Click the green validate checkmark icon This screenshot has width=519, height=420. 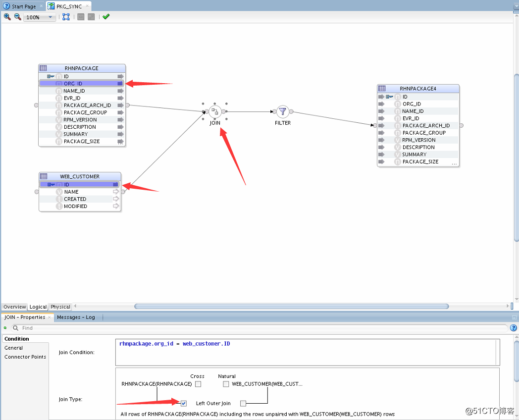(106, 16)
